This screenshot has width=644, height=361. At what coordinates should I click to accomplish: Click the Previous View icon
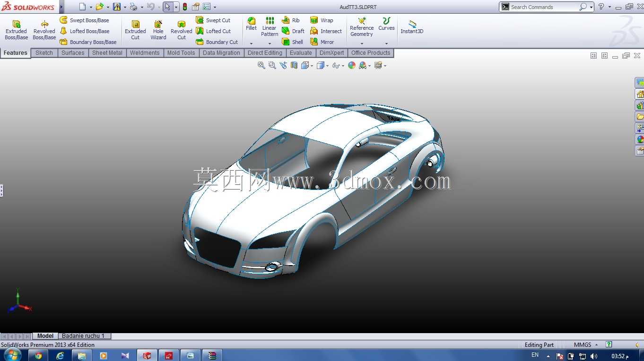pos(283,66)
